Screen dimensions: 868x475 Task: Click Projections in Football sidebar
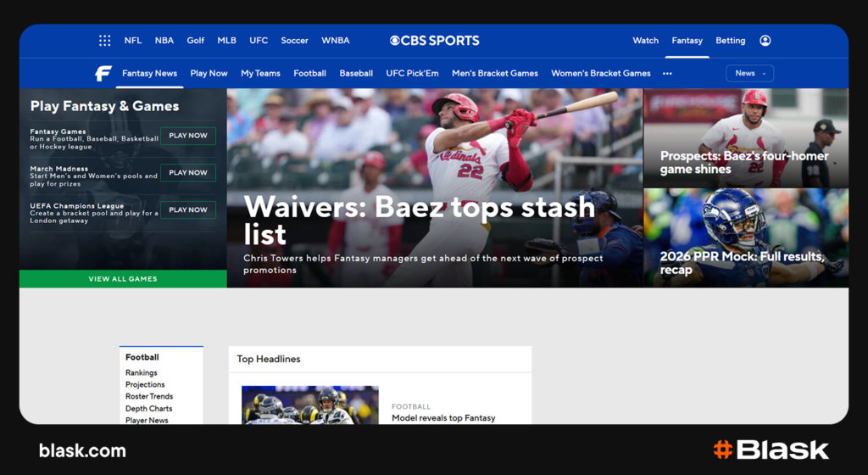pos(145,384)
